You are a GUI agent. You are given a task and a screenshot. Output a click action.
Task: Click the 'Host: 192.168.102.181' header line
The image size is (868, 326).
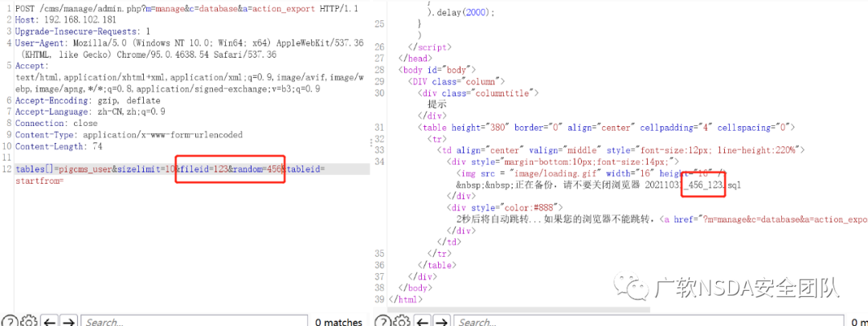pos(66,19)
